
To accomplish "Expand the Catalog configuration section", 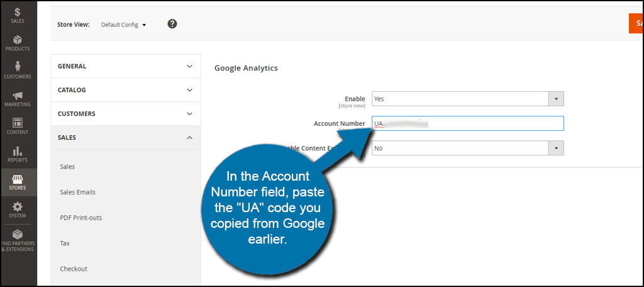I will 126,90.
